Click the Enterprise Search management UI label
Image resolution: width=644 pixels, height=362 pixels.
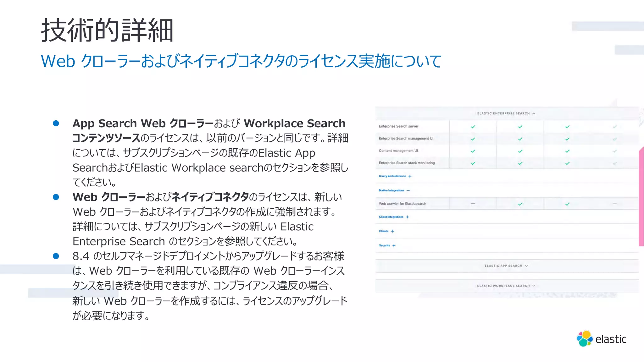coord(406,139)
